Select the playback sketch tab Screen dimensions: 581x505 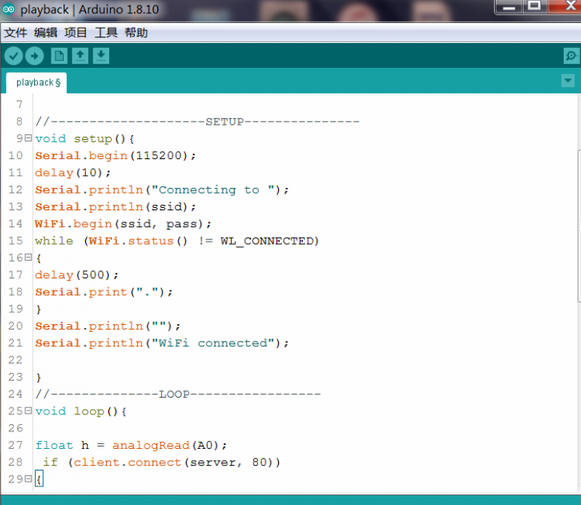pos(37,82)
